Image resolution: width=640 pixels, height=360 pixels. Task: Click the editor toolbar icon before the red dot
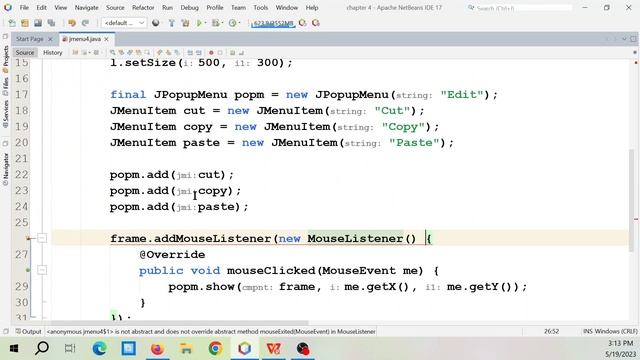pos(199,53)
